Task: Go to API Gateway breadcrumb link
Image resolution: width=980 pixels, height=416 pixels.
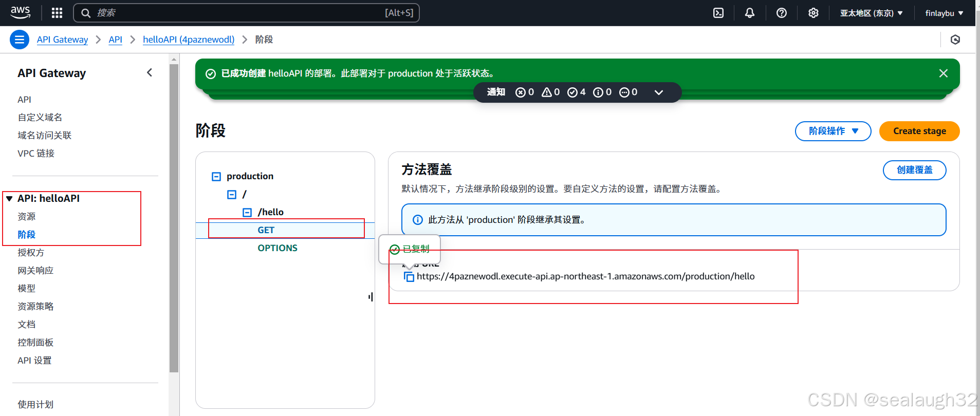Action: (x=62, y=40)
